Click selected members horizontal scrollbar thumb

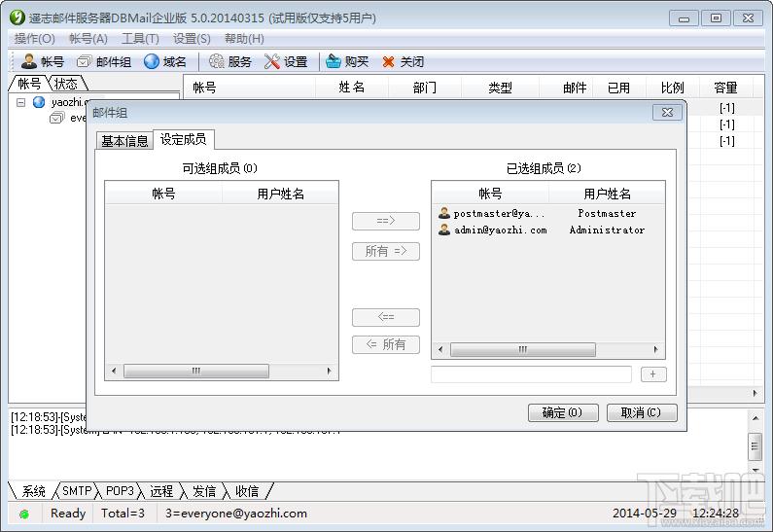[522, 349]
